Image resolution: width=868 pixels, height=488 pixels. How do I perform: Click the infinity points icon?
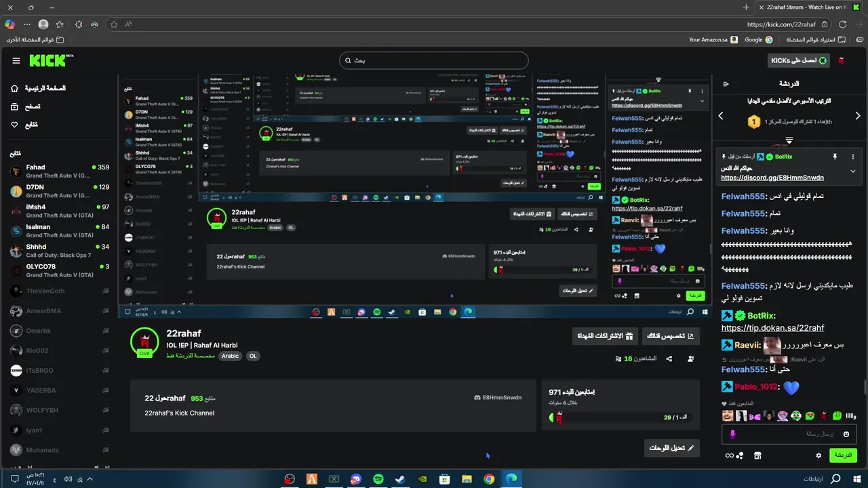pos(730,455)
